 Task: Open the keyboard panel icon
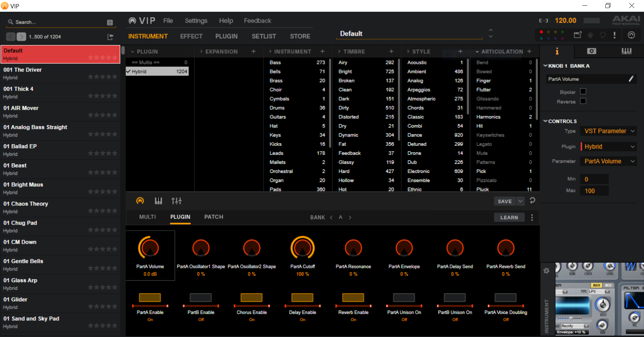(x=626, y=51)
